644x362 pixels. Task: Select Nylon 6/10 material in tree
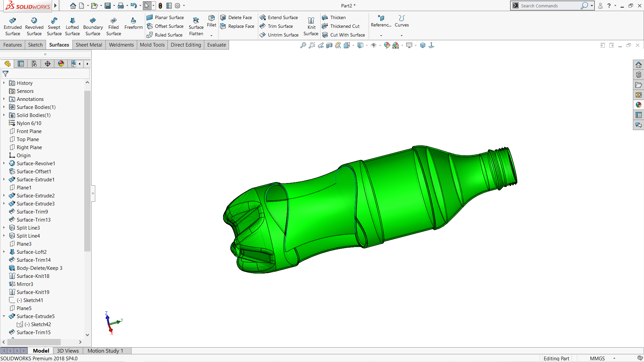click(x=29, y=123)
